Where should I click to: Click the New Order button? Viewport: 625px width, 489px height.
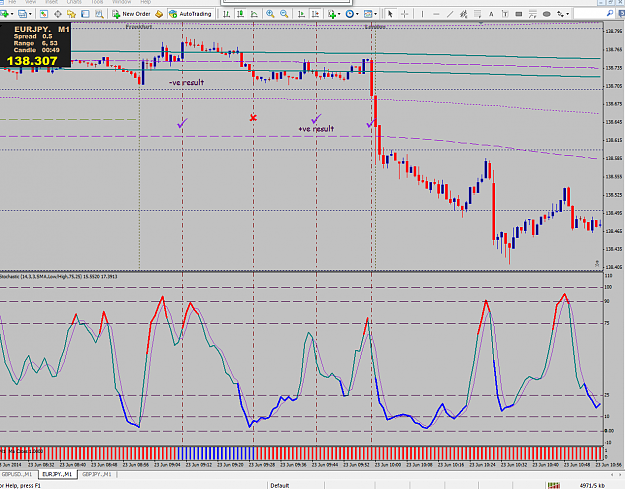click(132, 14)
